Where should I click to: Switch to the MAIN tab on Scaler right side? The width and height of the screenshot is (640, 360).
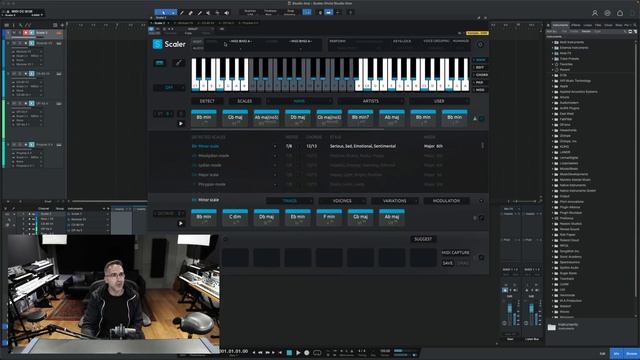pyautogui.click(x=480, y=60)
